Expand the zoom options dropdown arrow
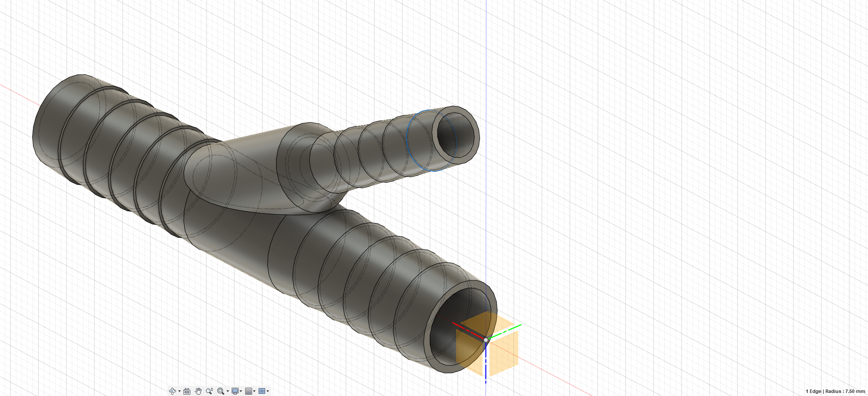This screenshot has width=868, height=396. (x=227, y=391)
